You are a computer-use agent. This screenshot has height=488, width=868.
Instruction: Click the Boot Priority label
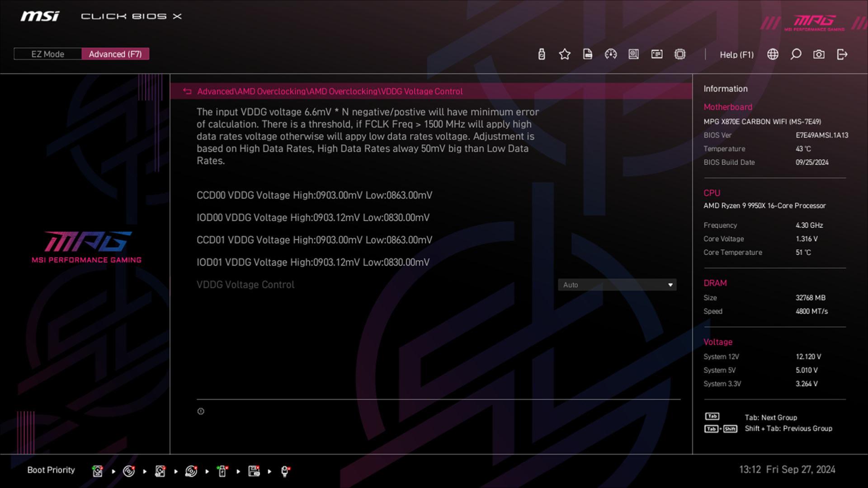51,470
